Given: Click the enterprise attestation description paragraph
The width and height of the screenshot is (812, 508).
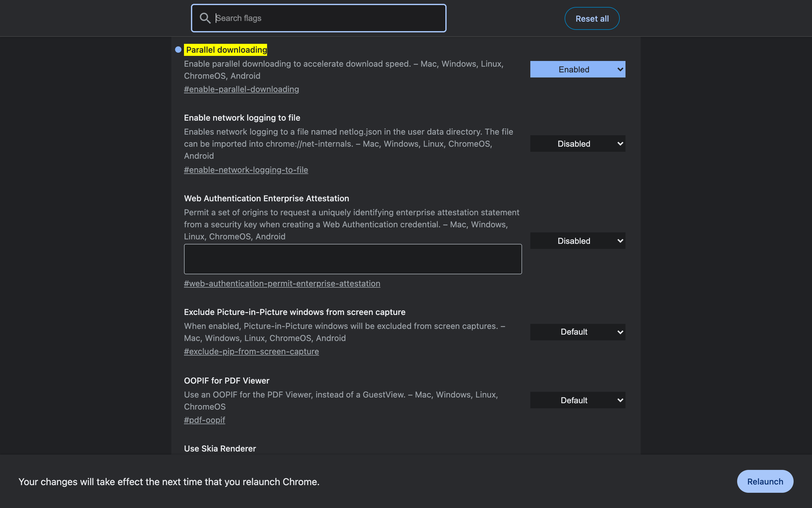Looking at the screenshot, I should click(351, 224).
